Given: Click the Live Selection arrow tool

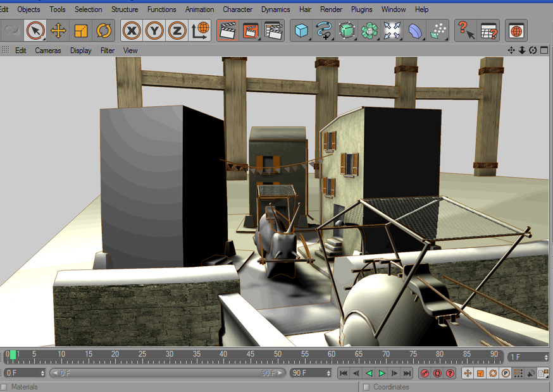Looking at the screenshot, I should tap(35, 31).
